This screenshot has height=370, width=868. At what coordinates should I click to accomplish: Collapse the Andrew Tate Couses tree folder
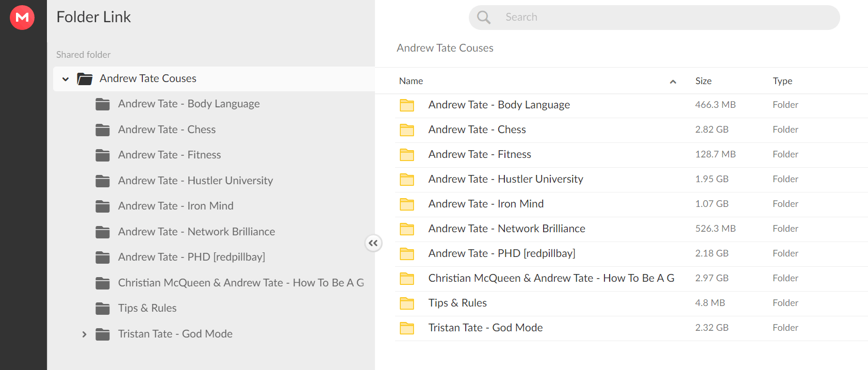pos(65,79)
